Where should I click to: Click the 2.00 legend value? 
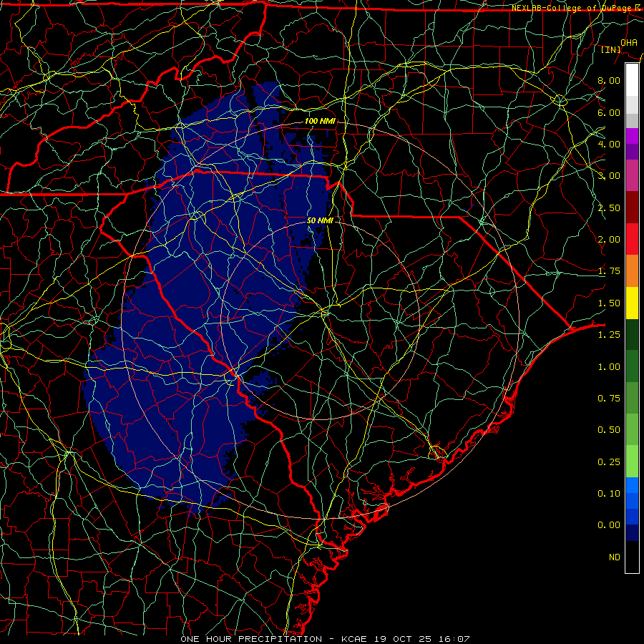click(609, 239)
